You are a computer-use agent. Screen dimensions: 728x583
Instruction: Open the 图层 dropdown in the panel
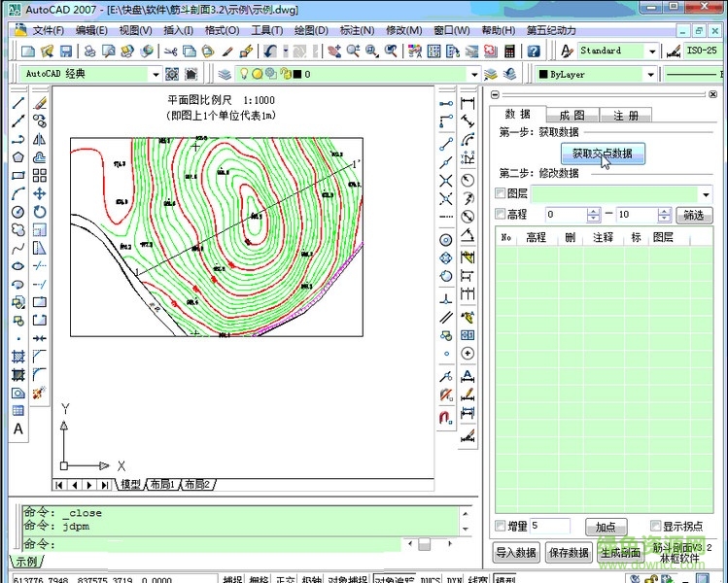[706, 194]
